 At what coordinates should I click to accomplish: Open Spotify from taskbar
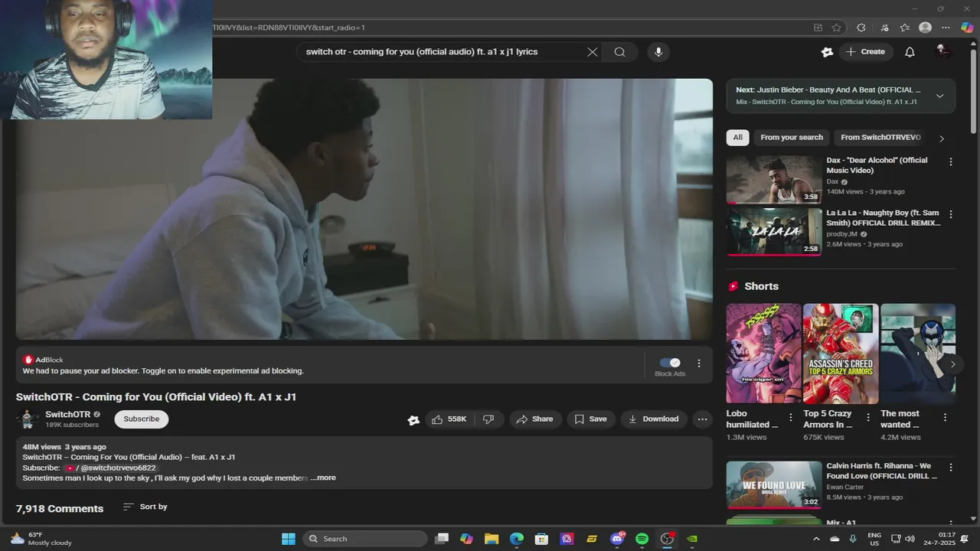pos(642,539)
